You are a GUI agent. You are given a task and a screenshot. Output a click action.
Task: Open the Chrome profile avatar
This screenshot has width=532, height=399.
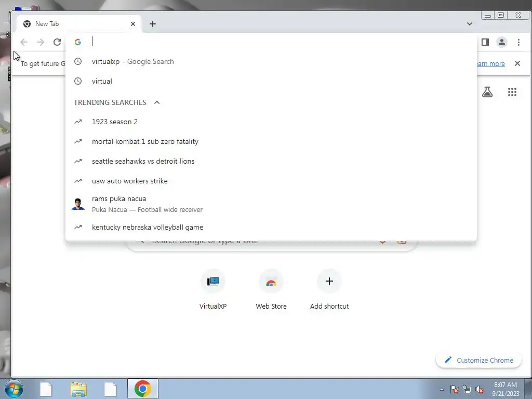[x=502, y=42]
